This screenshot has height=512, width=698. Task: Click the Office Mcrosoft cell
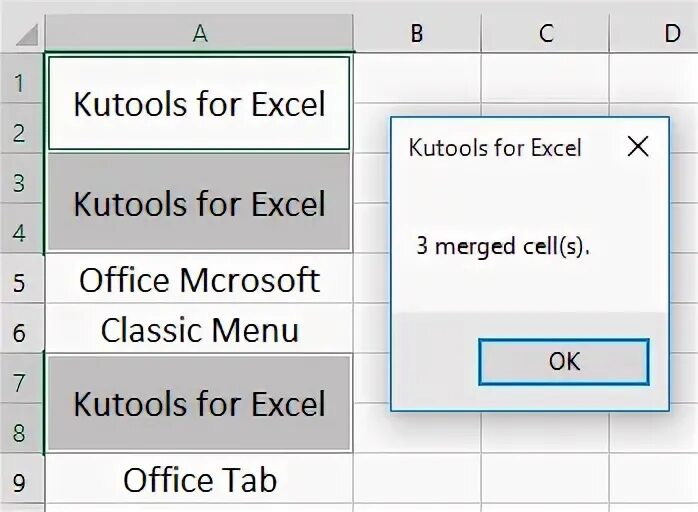pyautogui.click(x=199, y=280)
